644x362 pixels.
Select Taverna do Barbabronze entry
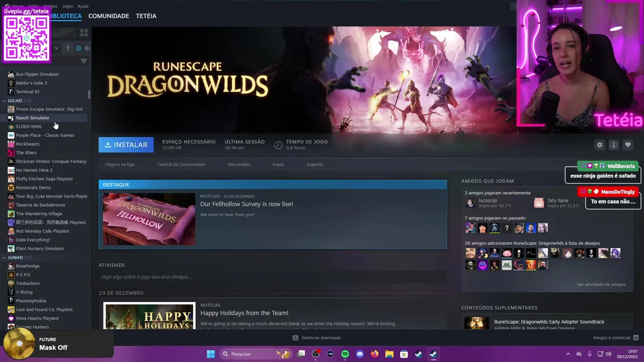(x=40, y=205)
